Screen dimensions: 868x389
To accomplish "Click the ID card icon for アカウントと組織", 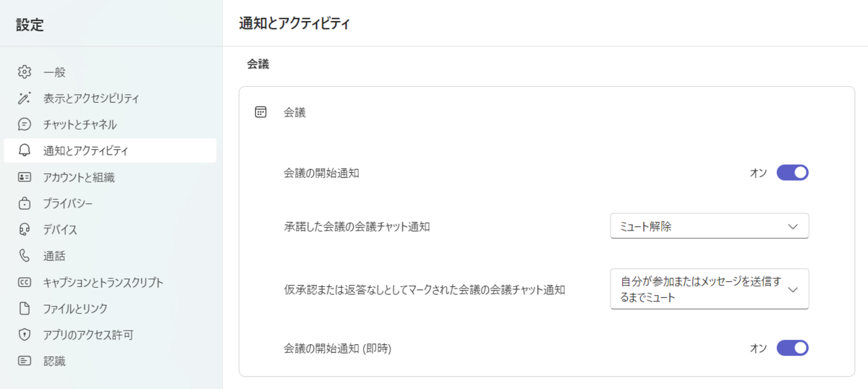I will pyautogui.click(x=25, y=177).
